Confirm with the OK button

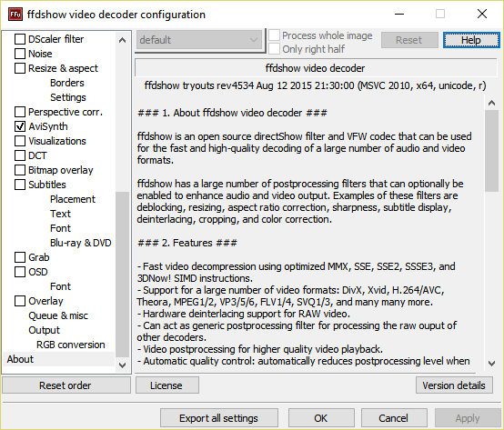321,418
